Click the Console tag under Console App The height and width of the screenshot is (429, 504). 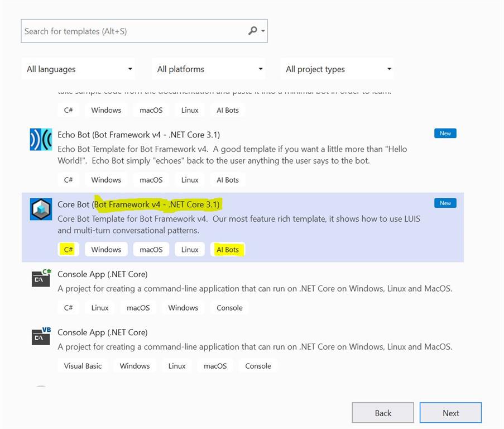click(x=229, y=307)
